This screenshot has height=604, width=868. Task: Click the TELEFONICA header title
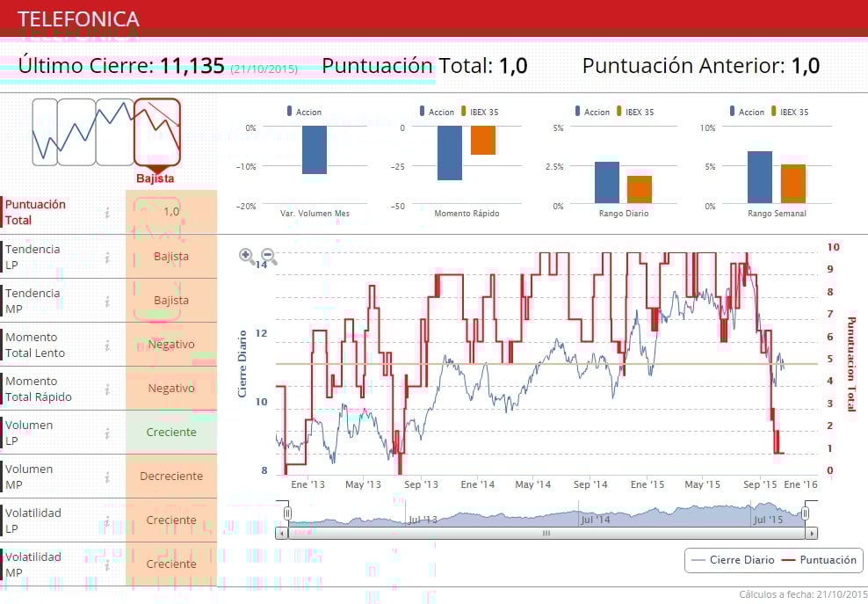pyautogui.click(x=78, y=19)
